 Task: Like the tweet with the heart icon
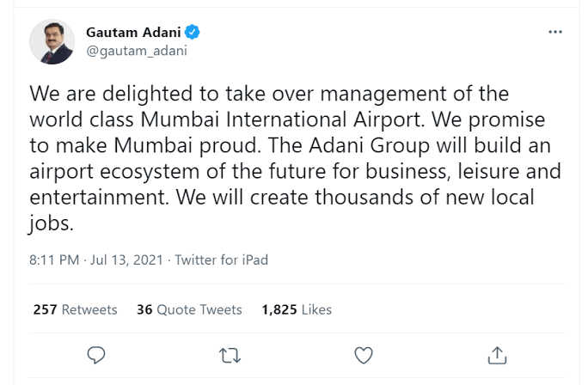click(364, 354)
